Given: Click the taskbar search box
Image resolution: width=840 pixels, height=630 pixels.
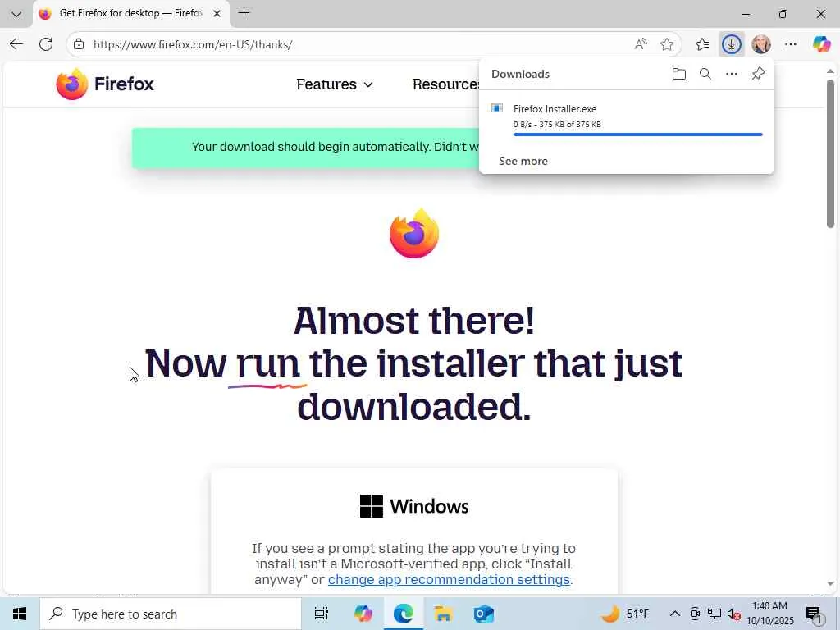Looking at the screenshot, I should coord(171,614).
